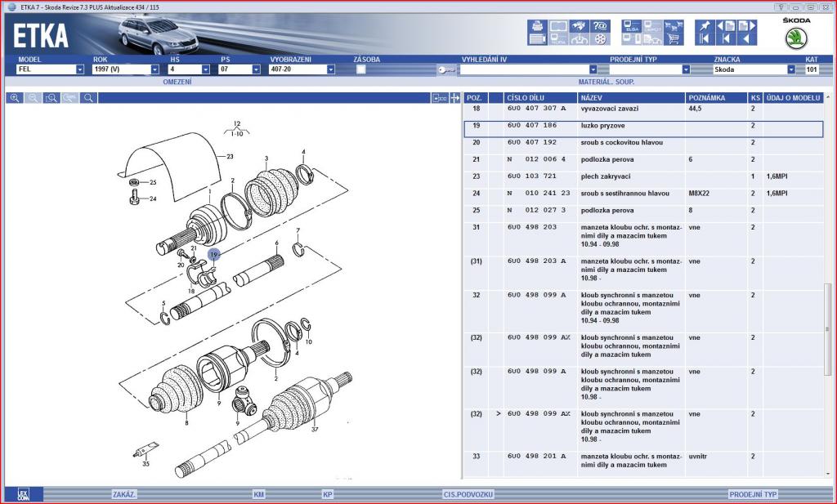Open the help and email icon
This screenshot has height=504, width=837.
tap(601, 25)
